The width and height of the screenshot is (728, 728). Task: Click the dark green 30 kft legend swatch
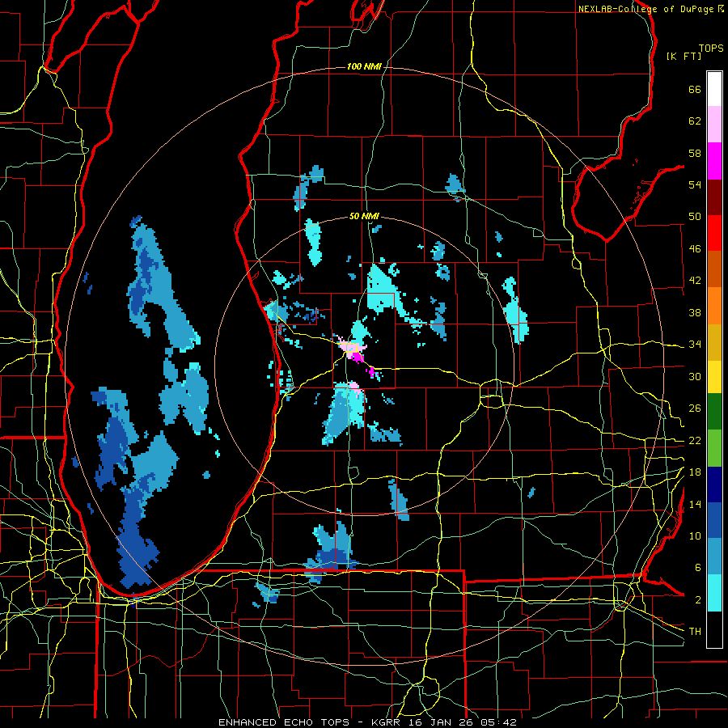tap(714, 412)
